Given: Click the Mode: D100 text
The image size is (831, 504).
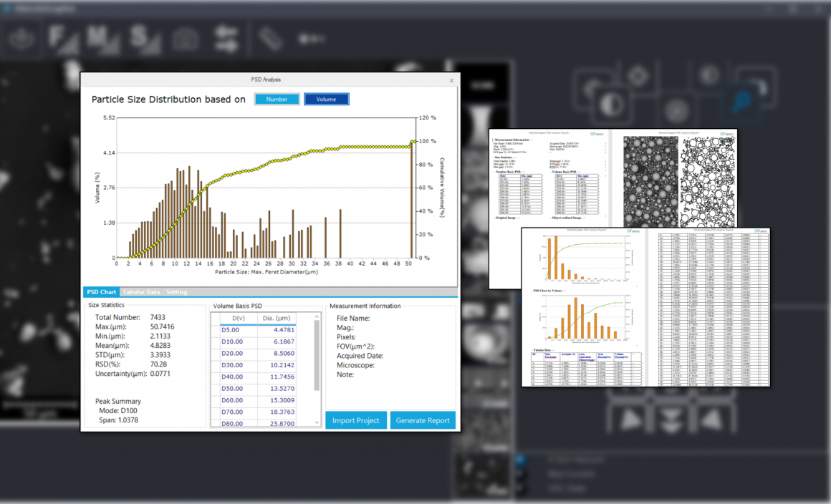Looking at the screenshot, I should [117, 410].
